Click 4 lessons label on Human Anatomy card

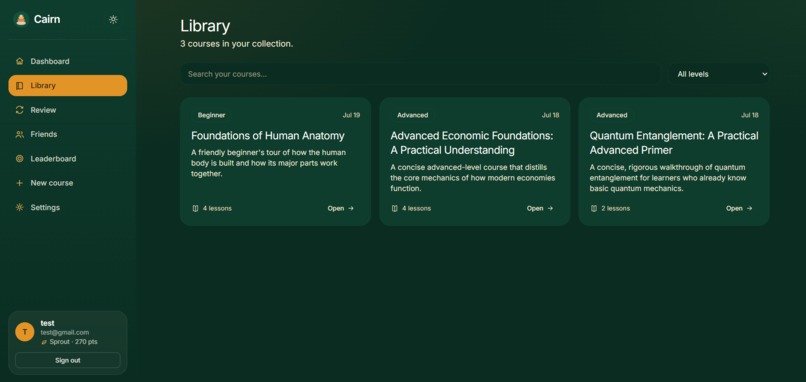point(217,208)
